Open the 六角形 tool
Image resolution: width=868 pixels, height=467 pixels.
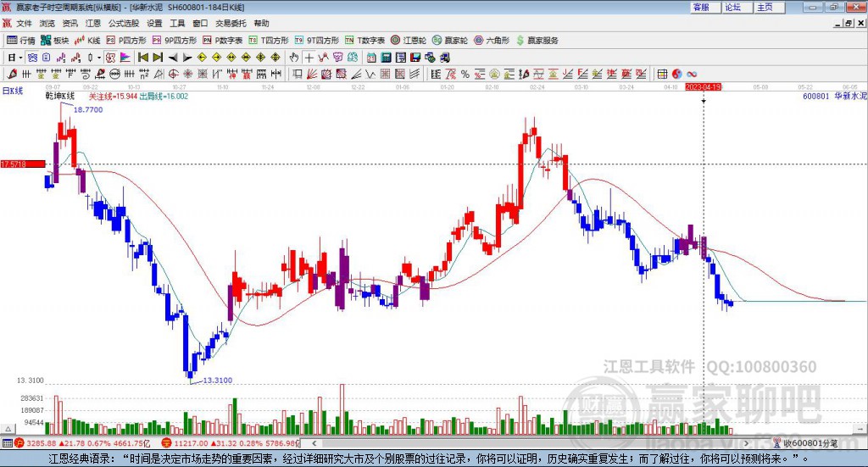click(x=492, y=41)
